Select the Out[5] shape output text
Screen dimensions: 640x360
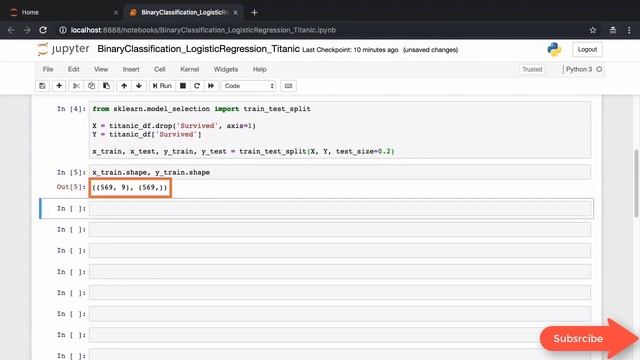[x=130, y=187]
